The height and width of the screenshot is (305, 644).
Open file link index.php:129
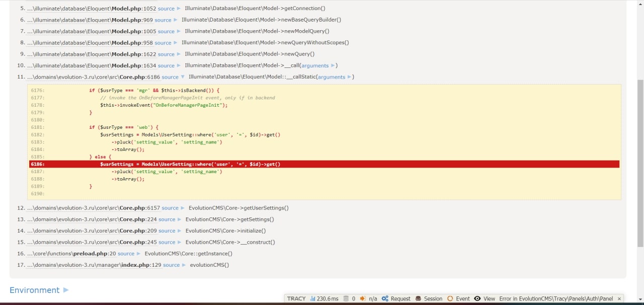click(94, 265)
